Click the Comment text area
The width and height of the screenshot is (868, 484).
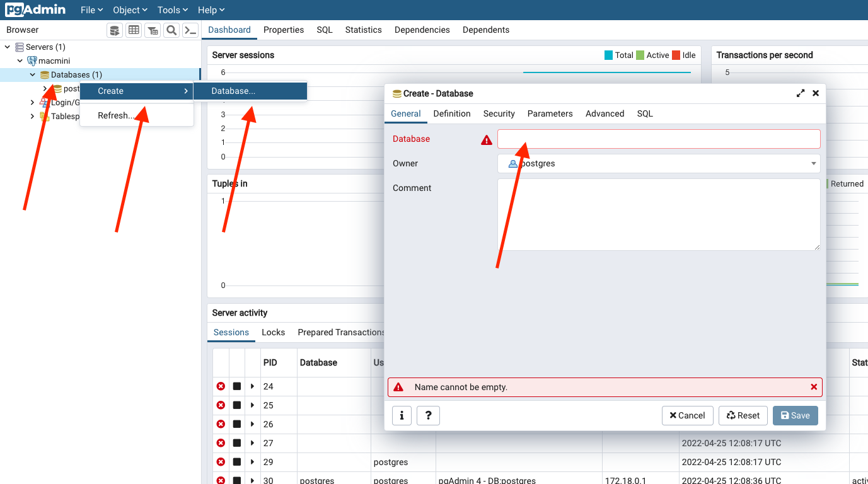coord(659,214)
